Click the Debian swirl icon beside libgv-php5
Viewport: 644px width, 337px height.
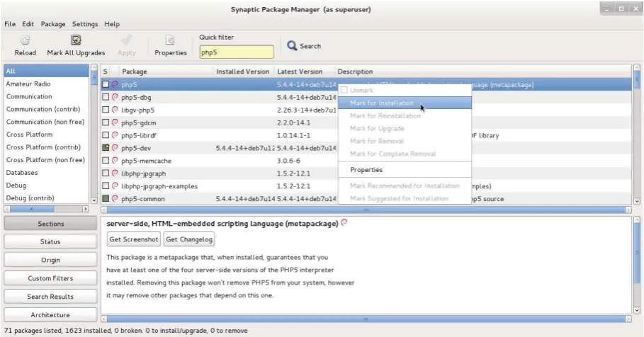pyautogui.click(x=115, y=110)
